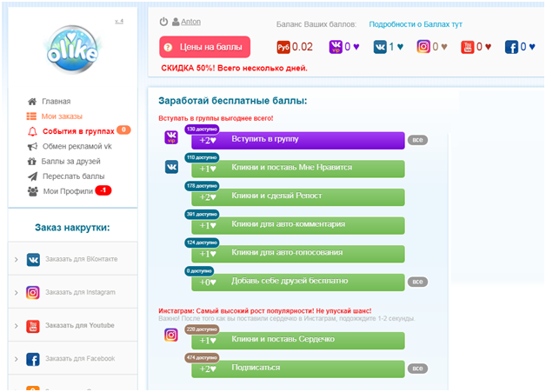The image size is (546, 392).
Task: Click the Instagram icon beside Кликни и поставь Сердечко
Action: point(171,335)
